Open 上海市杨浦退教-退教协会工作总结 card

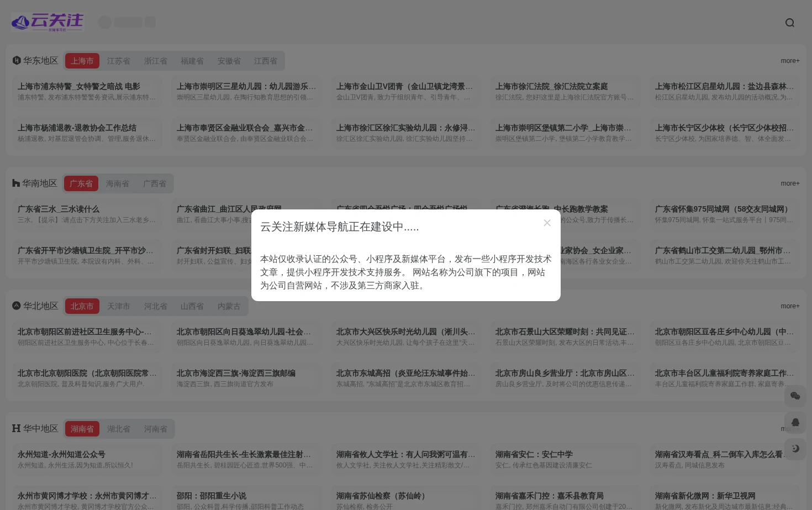(87, 133)
